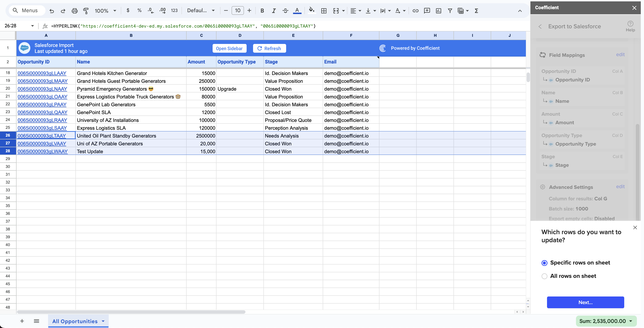This screenshot has height=328, width=644.
Task: Apply bold formatting to the selection
Action: tap(262, 11)
